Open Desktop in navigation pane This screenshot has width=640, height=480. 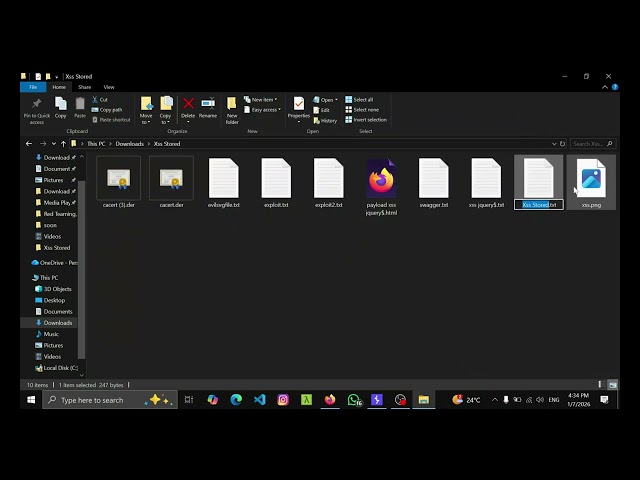click(50, 300)
